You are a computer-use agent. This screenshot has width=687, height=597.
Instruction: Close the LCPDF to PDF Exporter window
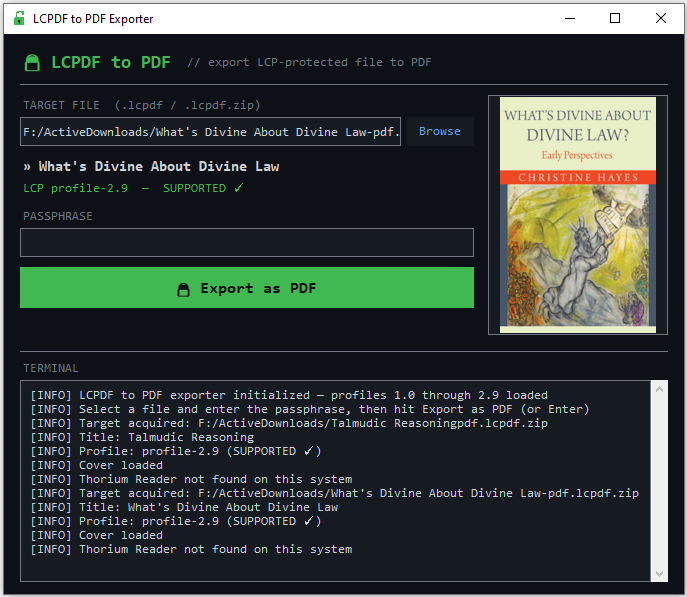coord(661,18)
